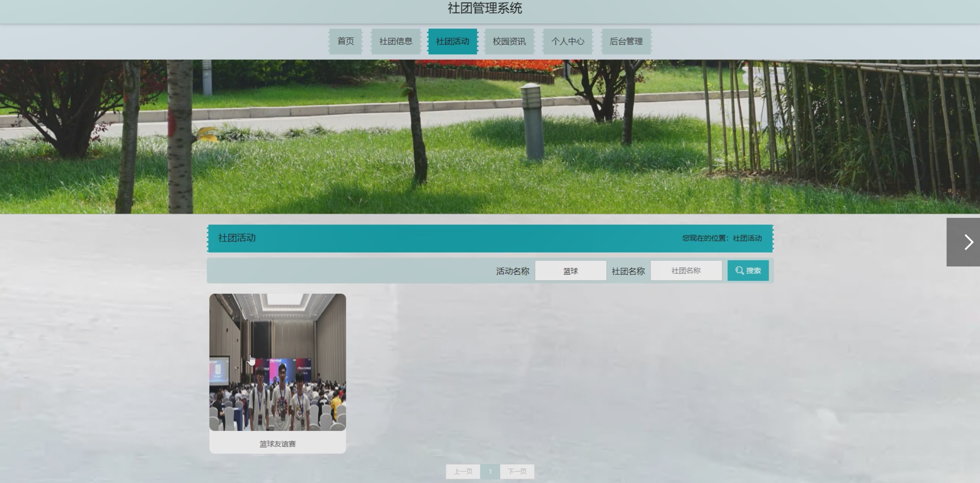
Task: Advance with the 下一页 button
Action: 517,472
